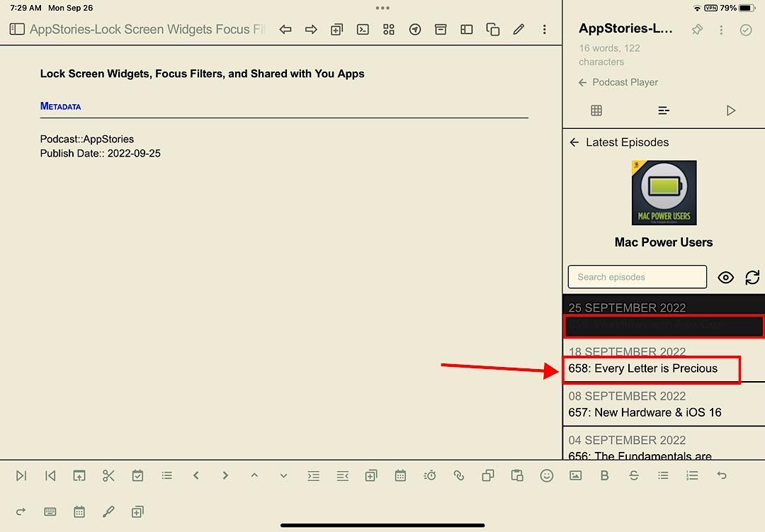
Task: Click the Publish Date:: 2022-09-25 line
Action: click(100, 153)
